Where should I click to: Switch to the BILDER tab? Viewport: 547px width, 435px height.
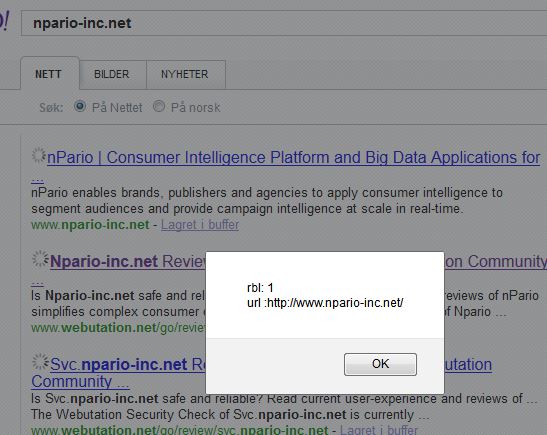(112, 74)
